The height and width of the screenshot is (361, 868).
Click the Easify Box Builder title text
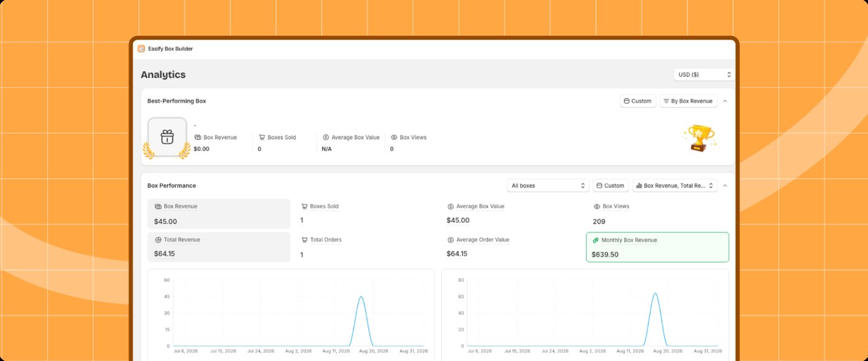coord(170,49)
